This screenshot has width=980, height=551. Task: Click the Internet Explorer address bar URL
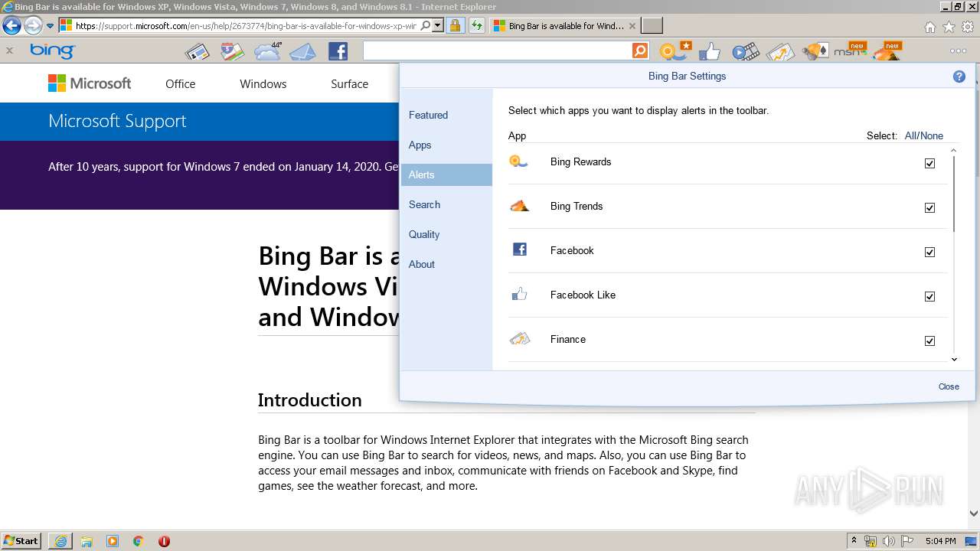tap(247, 26)
